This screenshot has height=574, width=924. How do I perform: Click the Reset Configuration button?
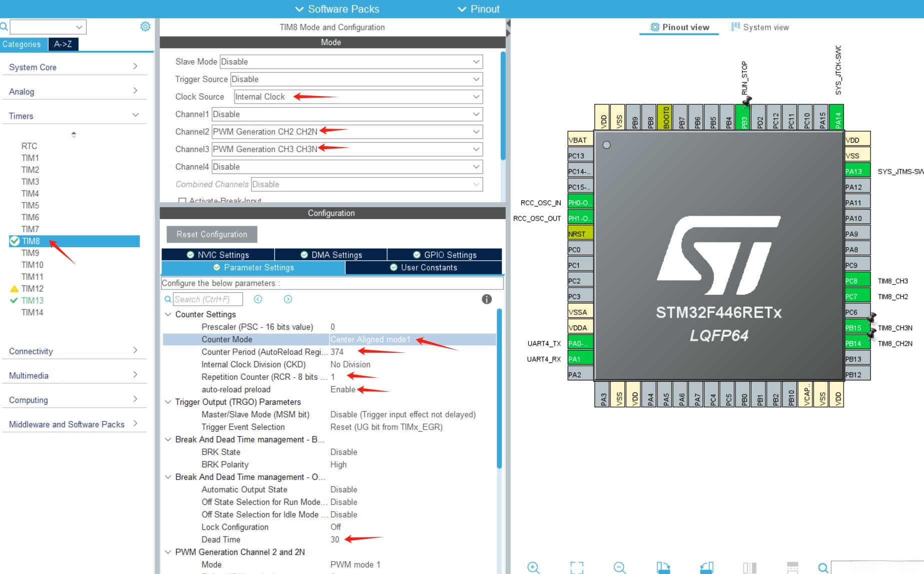tap(212, 234)
